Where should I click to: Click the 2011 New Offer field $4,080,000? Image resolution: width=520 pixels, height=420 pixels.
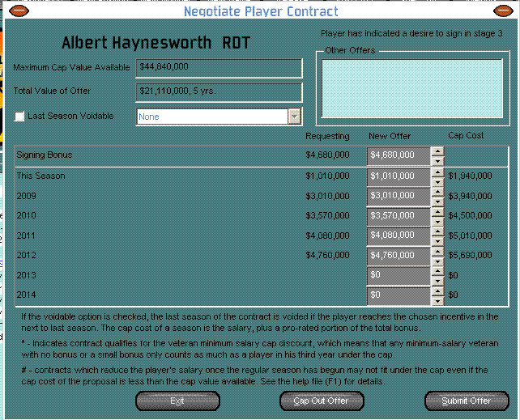point(399,236)
